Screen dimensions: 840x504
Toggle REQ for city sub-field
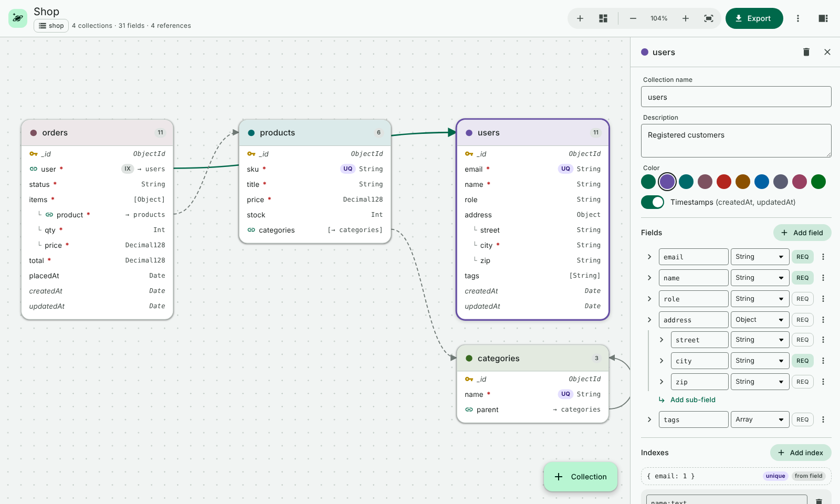pyautogui.click(x=802, y=361)
